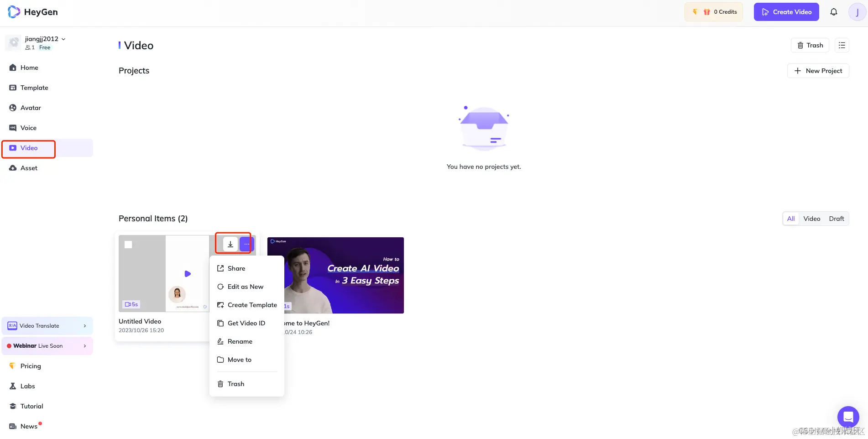868x439 pixels.
Task: Click the Untitled Video title
Action: tap(140, 321)
